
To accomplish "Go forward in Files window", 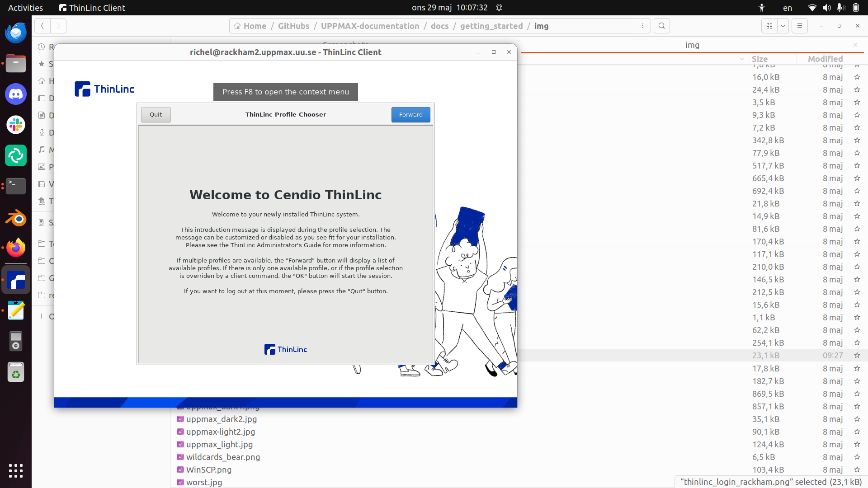I will [58, 26].
